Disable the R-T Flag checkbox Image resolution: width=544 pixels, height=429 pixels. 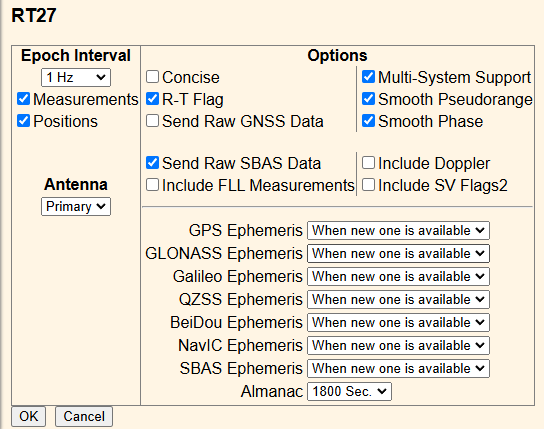(152, 99)
